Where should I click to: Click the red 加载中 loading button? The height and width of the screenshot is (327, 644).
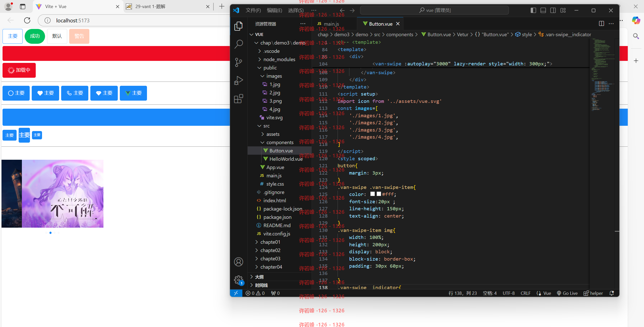[x=19, y=70]
